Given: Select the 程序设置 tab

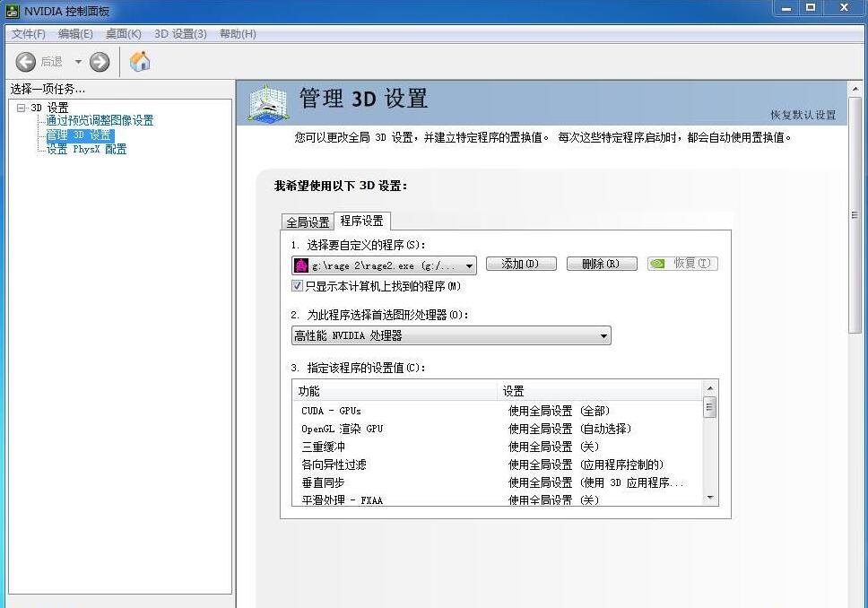Looking at the screenshot, I should [x=362, y=221].
